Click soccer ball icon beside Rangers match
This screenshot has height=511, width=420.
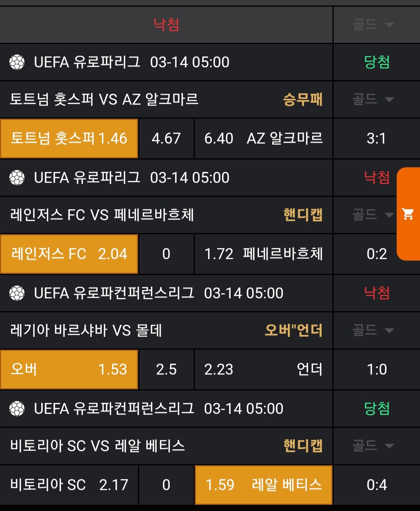point(17,178)
